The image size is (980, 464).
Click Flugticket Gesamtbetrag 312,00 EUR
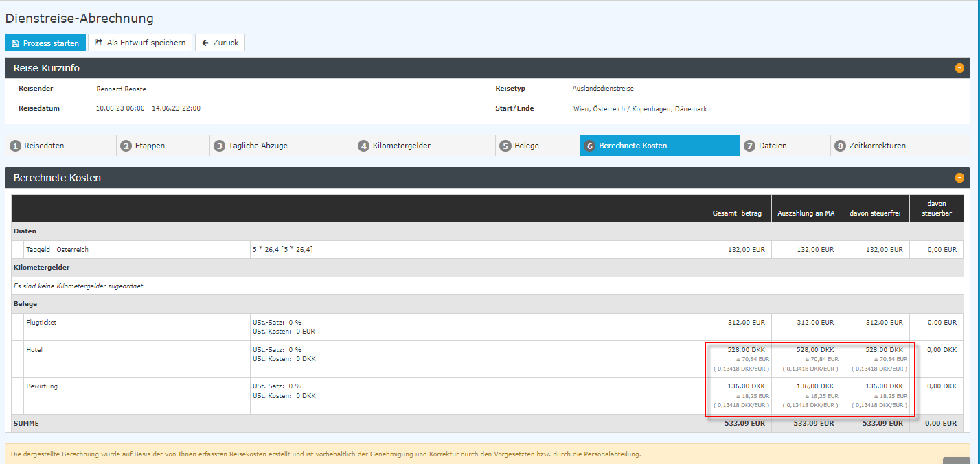(x=746, y=322)
